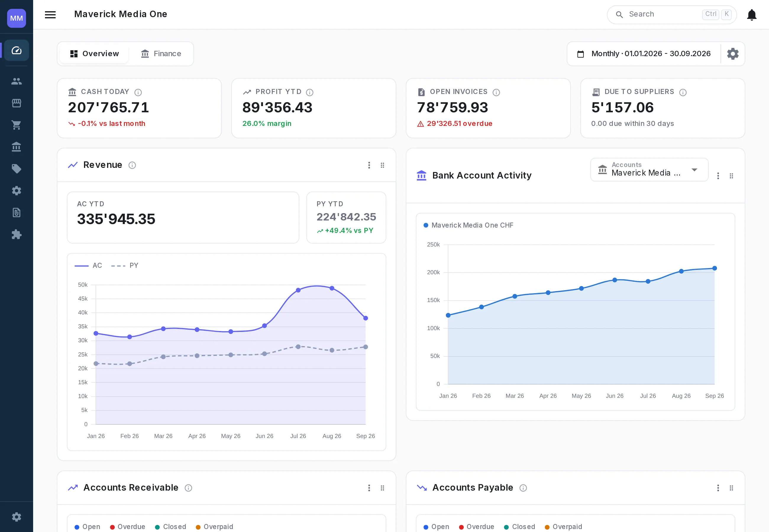Open the price tag sidebar icon
Viewport: 769px width, 532px height.
pos(16,169)
